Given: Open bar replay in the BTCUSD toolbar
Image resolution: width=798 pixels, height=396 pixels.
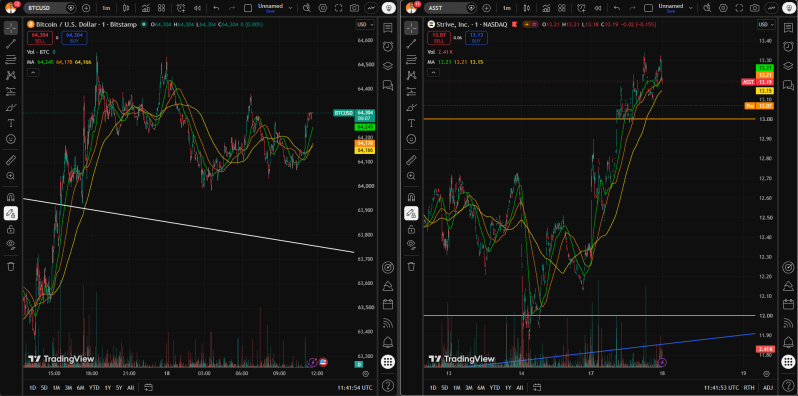Looking at the screenshot, I should (197, 8).
